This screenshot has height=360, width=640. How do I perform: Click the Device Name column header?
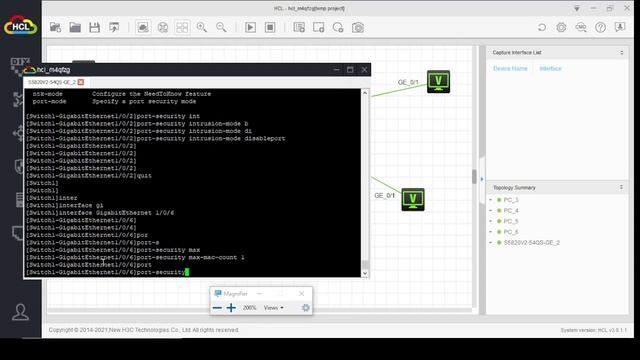coord(510,69)
